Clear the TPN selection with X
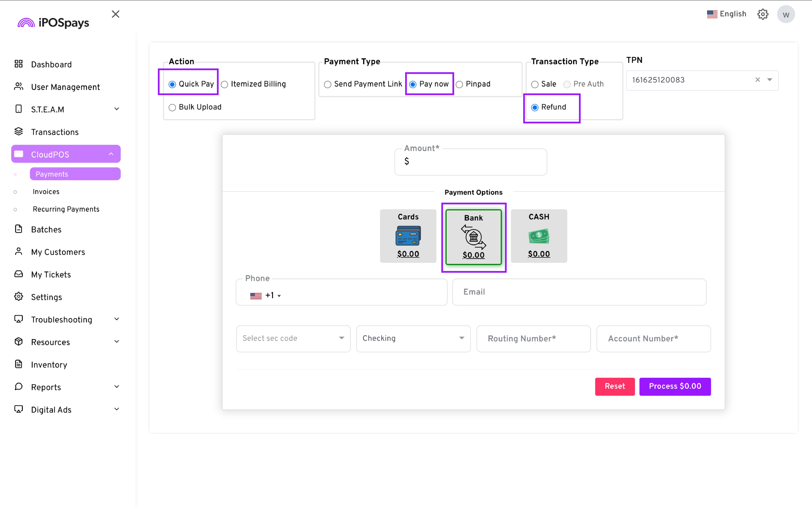The height and width of the screenshot is (507, 812). tap(757, 80)
